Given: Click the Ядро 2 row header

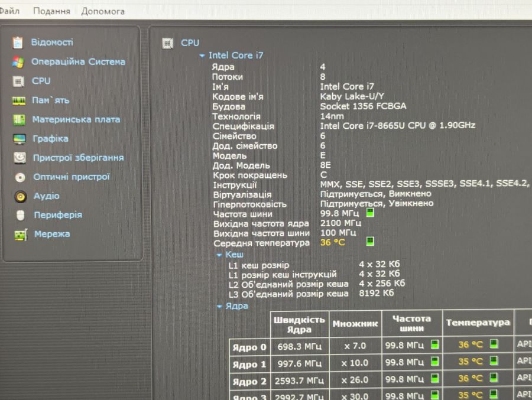Looking at the screenshot, I should (x=249, y=381).
